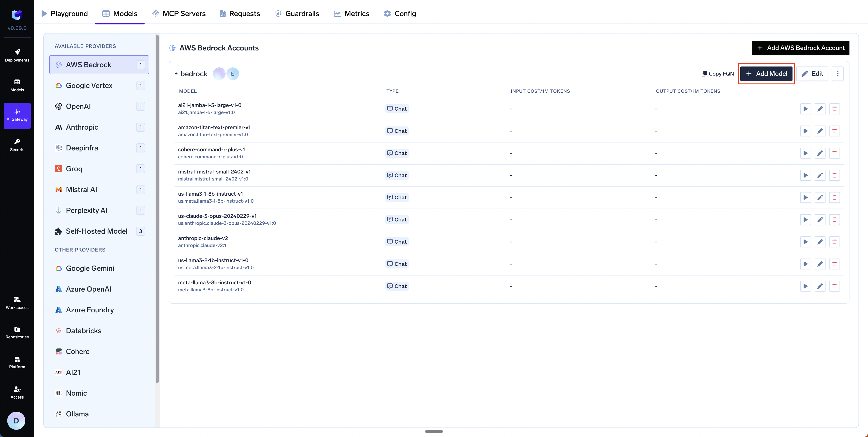The width and height of the screenshot is (868, 437).
Task: Click the Chat type tag for anthropic-claude-v2
Action: coord(397,242)
